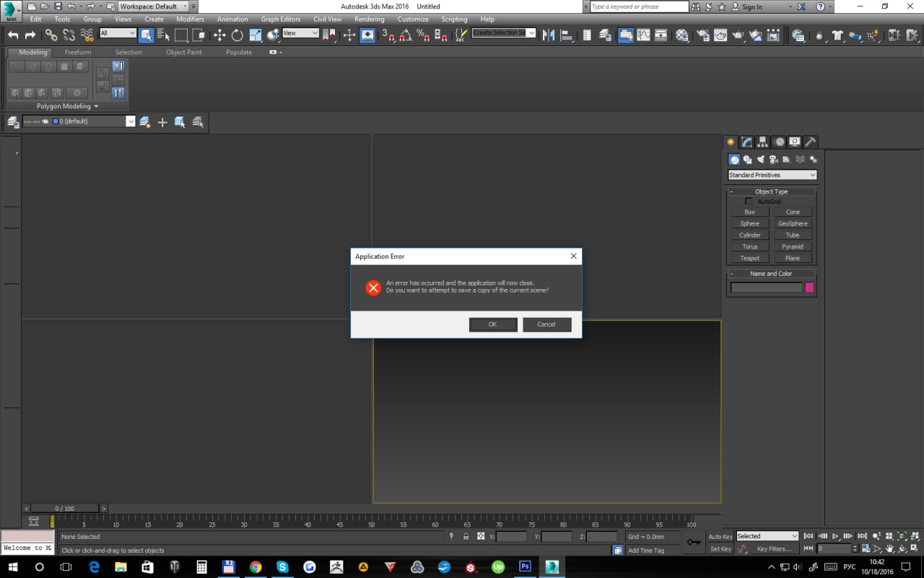Toggle 3D Snaps in the toolbar
This screenshot has width=924, height=578.
[x=388, y=35]
